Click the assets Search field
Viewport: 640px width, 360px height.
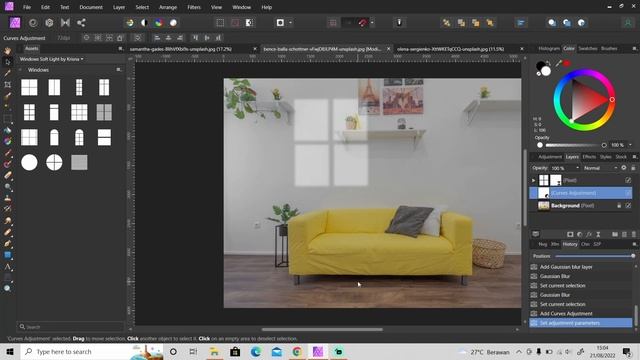click(x=71, y=327)
